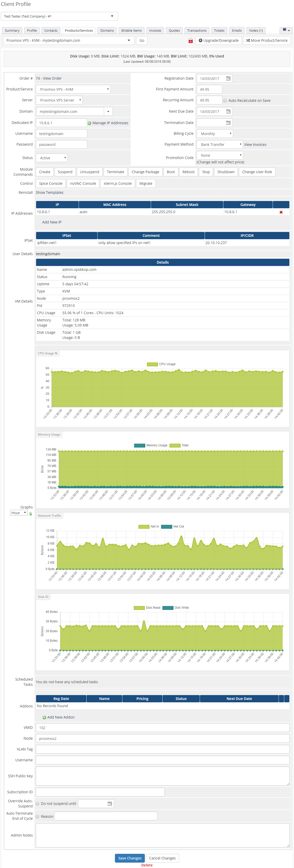Tick Auto-Terminate End of Cycle Reason checkbox
Viewport: 294px width, 868px height.
37,816
